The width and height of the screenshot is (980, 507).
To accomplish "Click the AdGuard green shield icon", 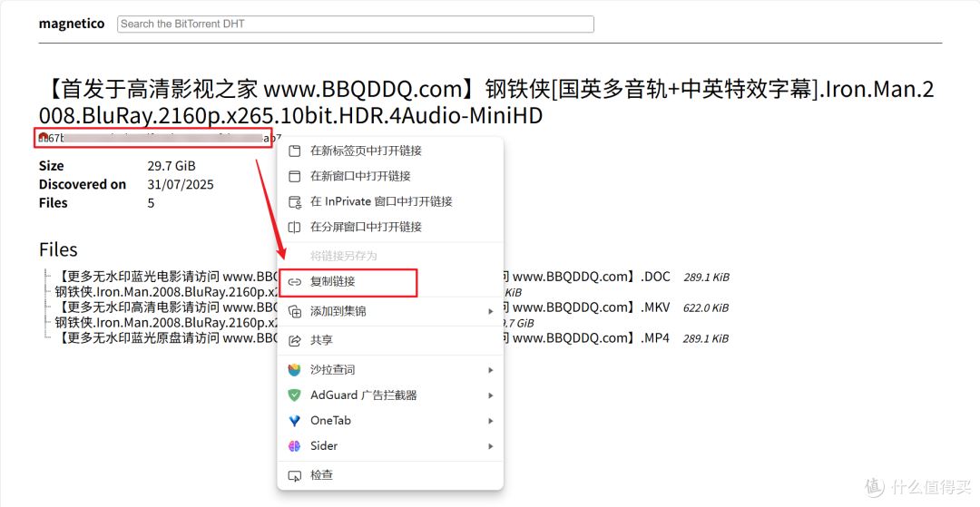I will point(294,395).
